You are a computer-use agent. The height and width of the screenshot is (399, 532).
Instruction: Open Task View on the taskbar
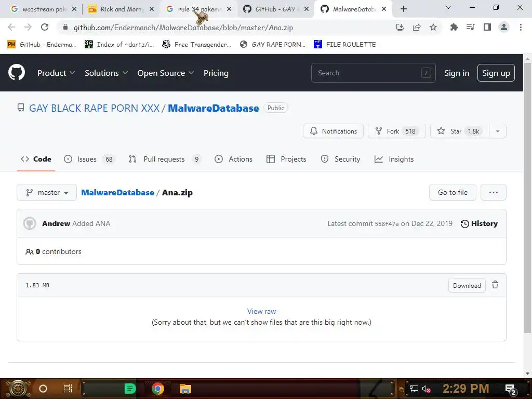[68, 389]
